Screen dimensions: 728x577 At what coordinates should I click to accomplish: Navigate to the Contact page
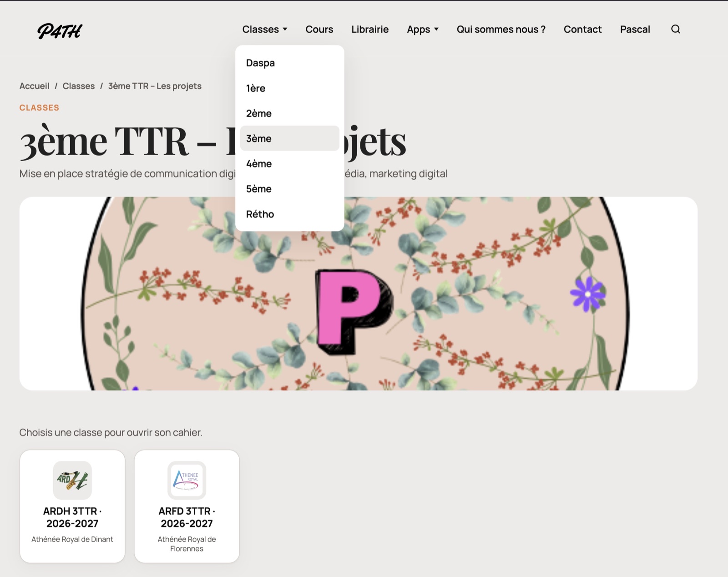tap(582, 29)
